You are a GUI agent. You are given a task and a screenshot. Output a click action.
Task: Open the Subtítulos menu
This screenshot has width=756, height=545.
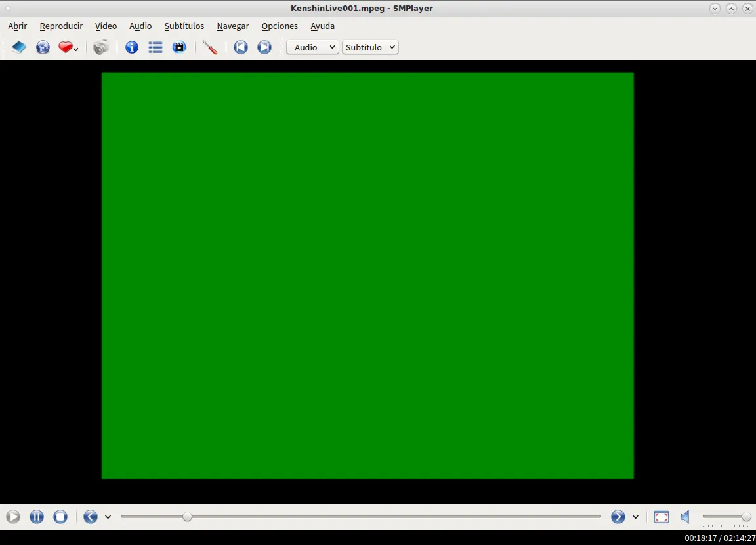pos(184,26)
